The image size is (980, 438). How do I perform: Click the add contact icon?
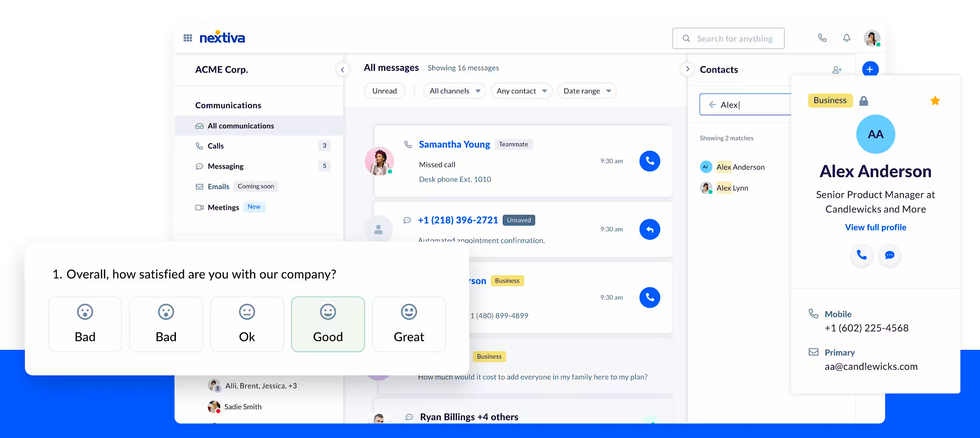(837, 70)
